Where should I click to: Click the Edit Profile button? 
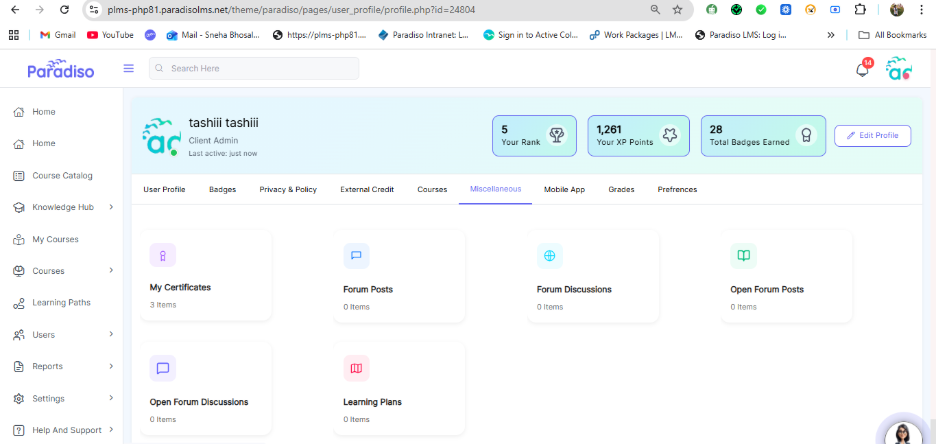[872, 136]
